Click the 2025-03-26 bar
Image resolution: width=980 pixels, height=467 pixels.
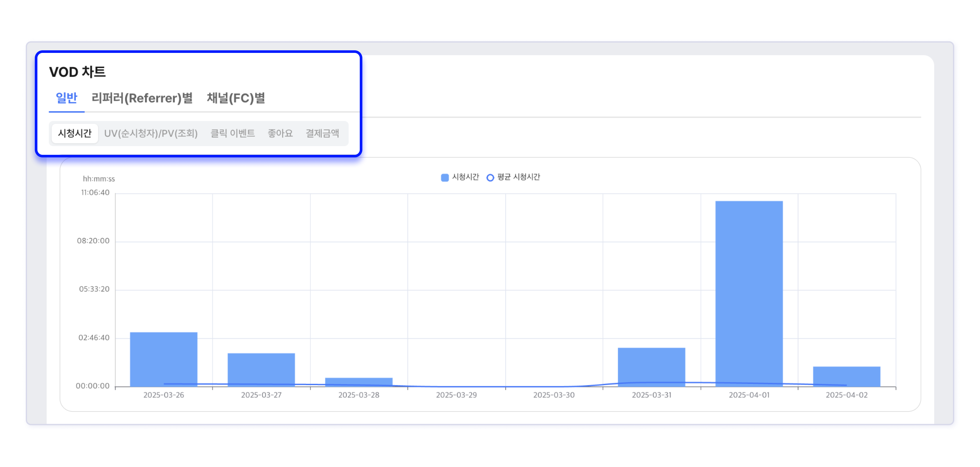tap(163, 358)
